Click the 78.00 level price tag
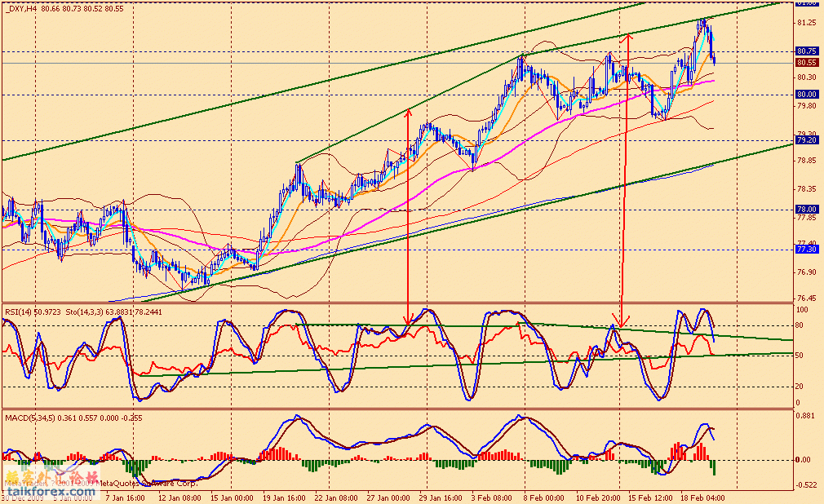This screenshot has height=504, width=824. coord(807,209)
